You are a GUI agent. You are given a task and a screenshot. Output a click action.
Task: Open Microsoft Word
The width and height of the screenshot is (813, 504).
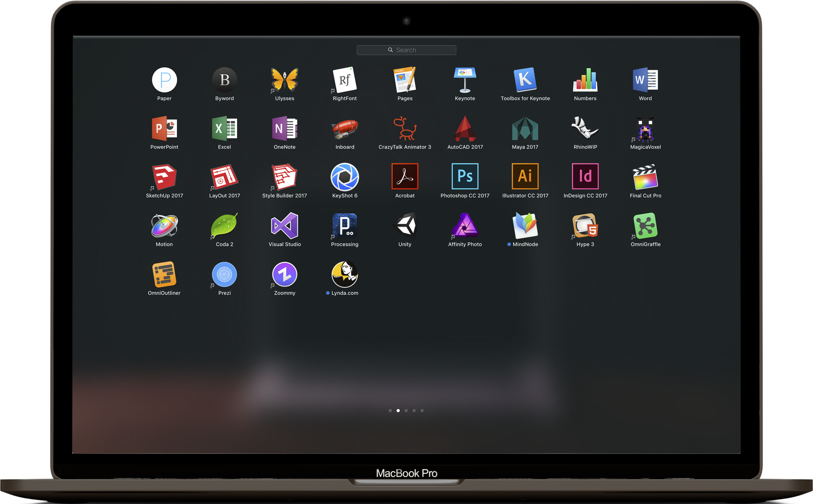pos(645,80)
